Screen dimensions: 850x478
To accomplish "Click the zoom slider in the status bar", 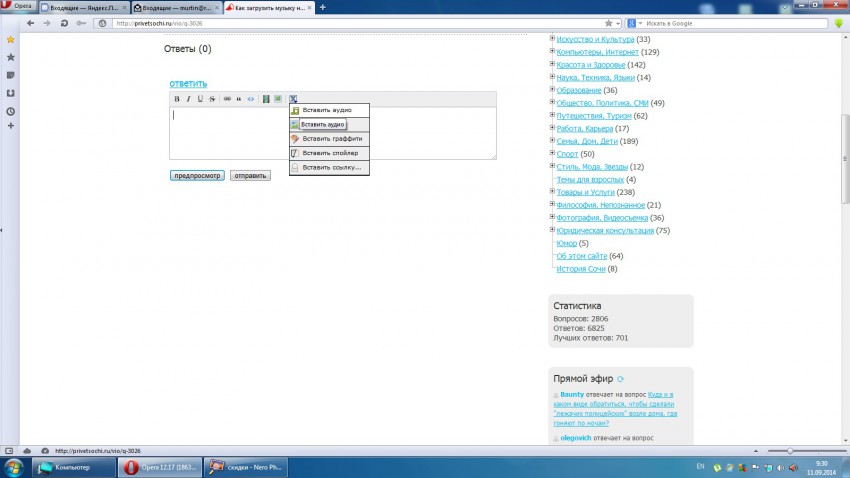I will click(790, 451).
